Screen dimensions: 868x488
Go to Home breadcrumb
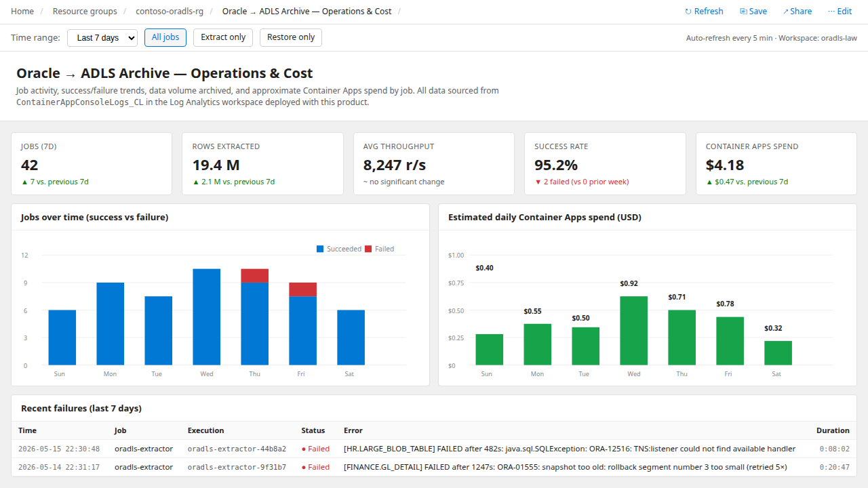(22, 12)
